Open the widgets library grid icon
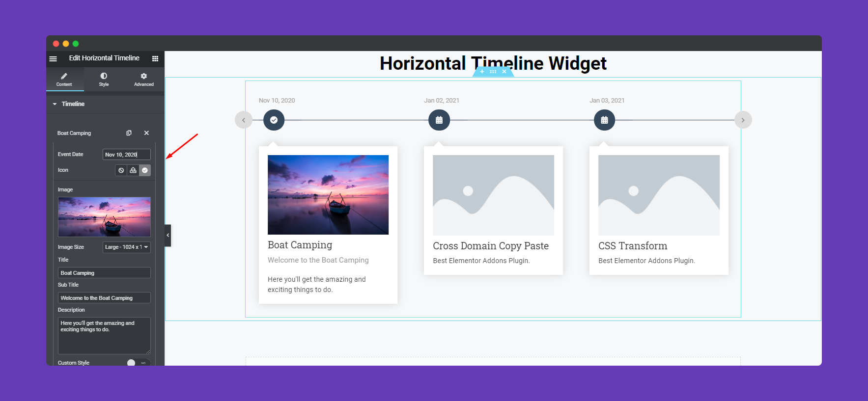The width and height of the screenshot is (868, 401). pos(155,58)
